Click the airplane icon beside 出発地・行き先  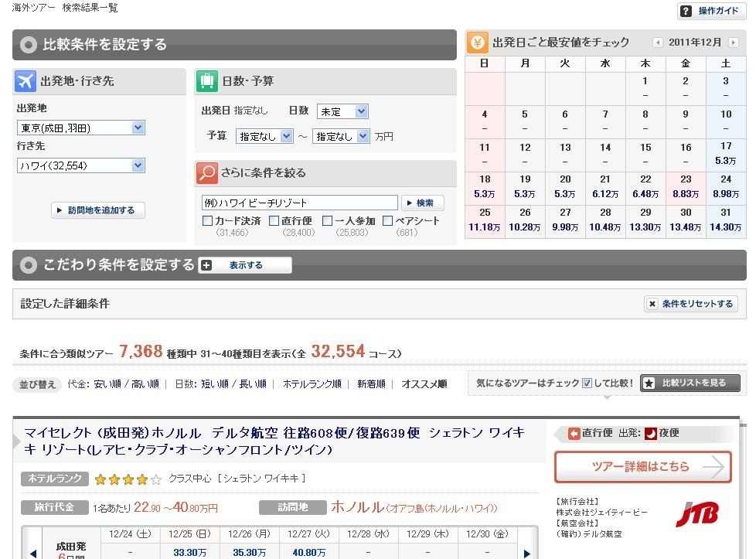coord(25,80)
